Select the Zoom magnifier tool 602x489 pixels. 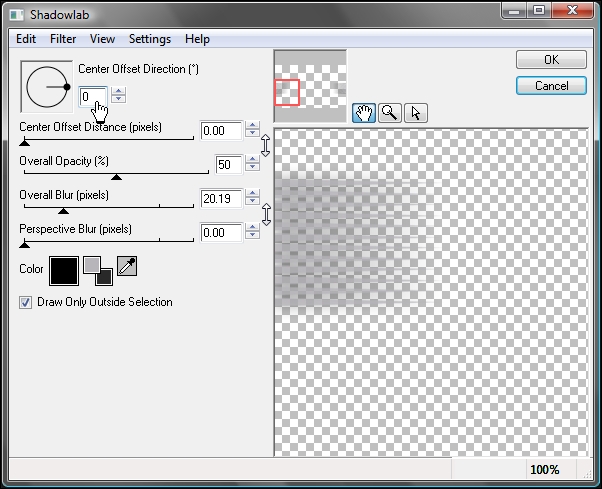pos(390,113)
